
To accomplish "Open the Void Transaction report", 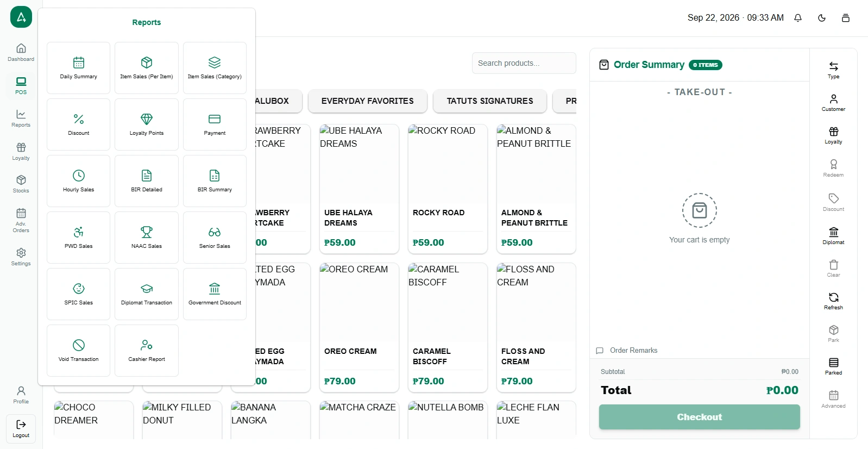I will [78, 351].
